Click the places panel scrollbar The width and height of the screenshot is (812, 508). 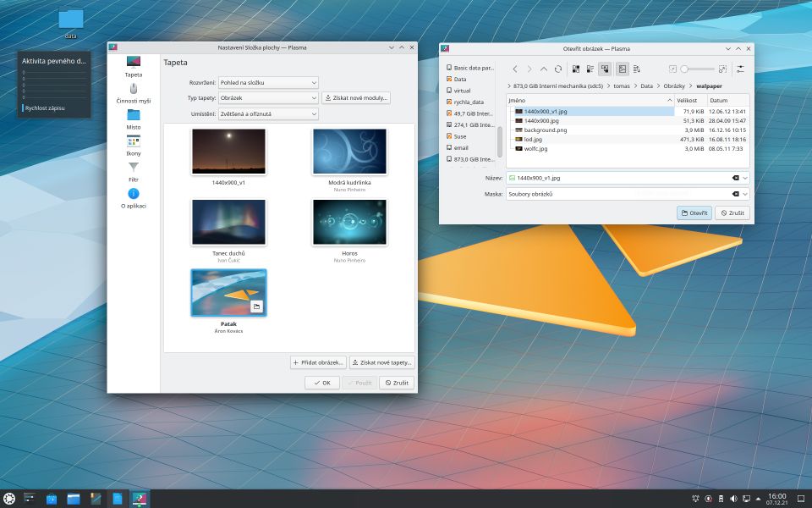[x=500, y=141]
